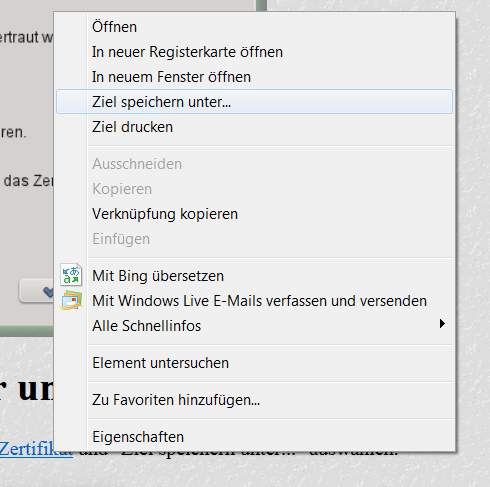Click greyed Ausschneiden entry

pyautogui.click(x=255, y=164)
